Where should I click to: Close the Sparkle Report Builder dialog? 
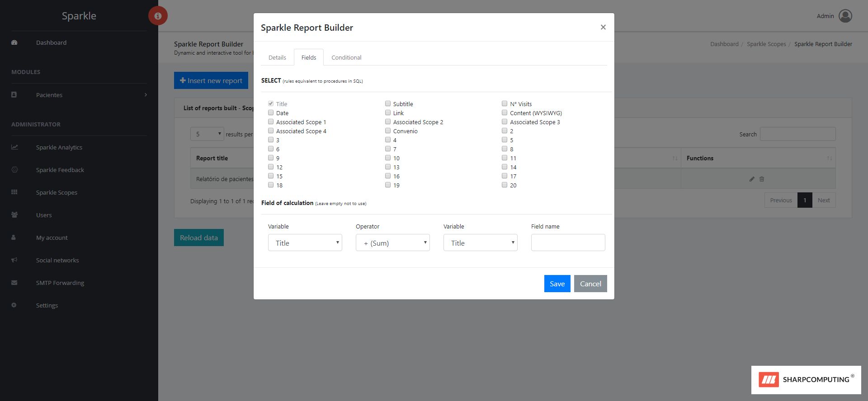(603, 27)
